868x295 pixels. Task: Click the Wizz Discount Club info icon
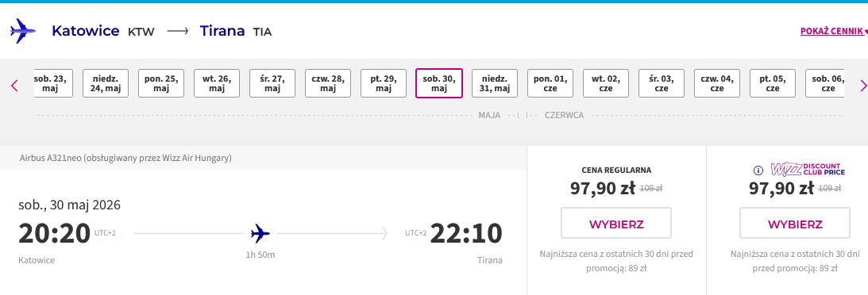point(759,170)
